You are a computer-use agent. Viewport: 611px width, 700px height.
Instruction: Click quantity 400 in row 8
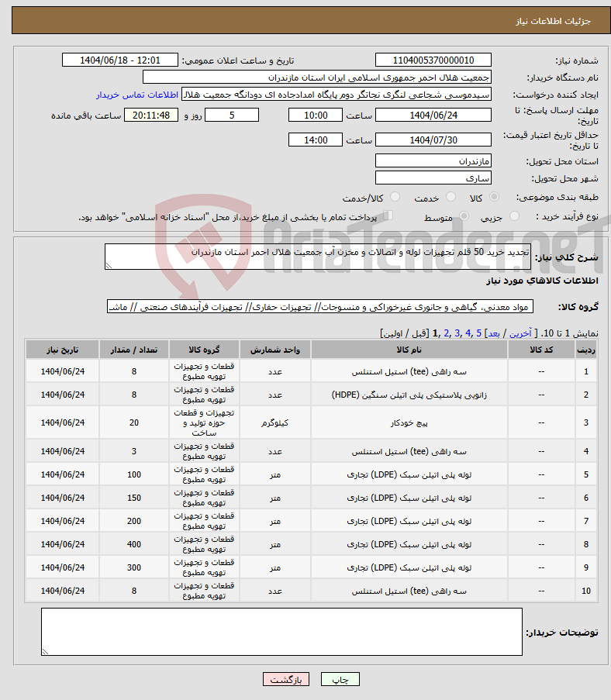(134, 544)
